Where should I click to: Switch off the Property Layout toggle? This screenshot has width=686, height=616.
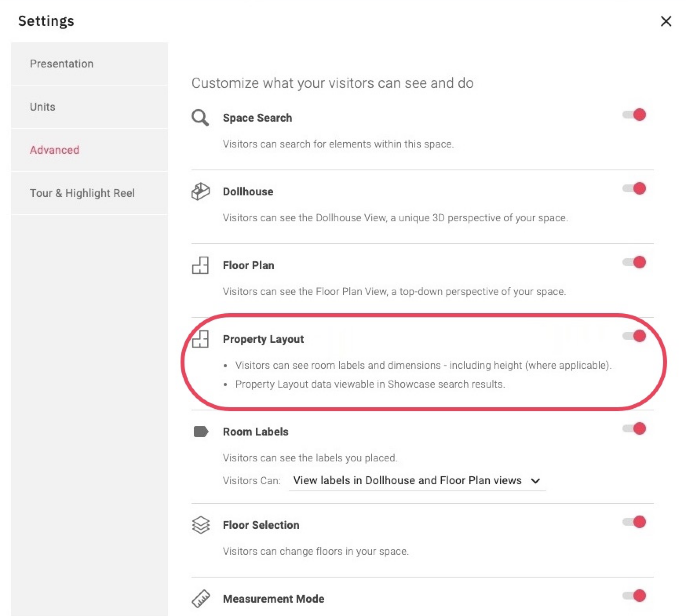click(x=635, y=336)
